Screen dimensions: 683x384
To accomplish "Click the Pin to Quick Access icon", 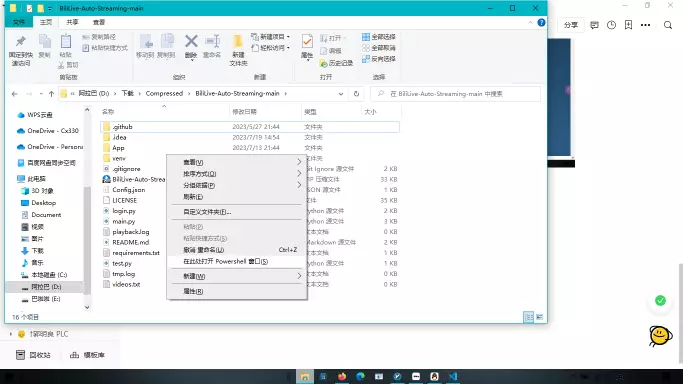I will click(20, 42).
